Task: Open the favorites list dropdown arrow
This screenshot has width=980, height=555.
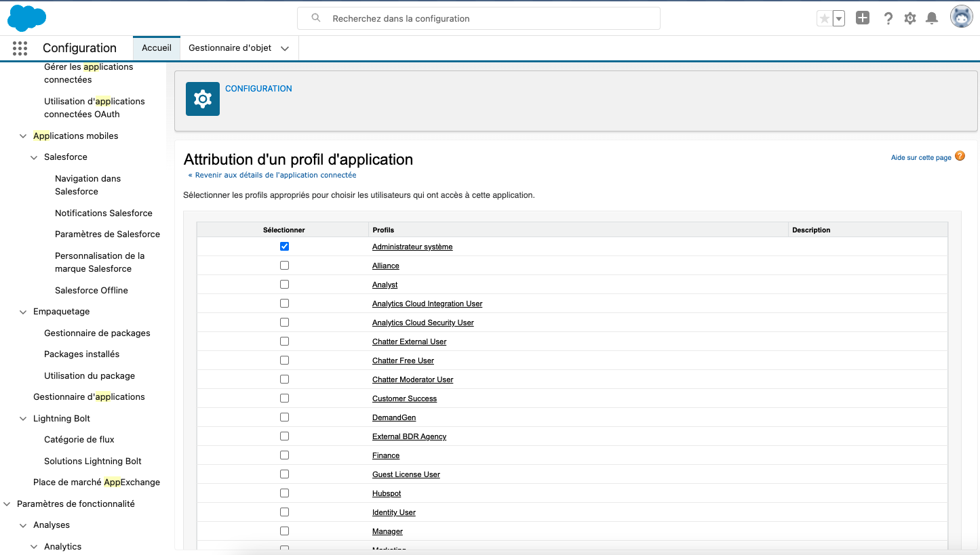Action: [x=839, y=19]
